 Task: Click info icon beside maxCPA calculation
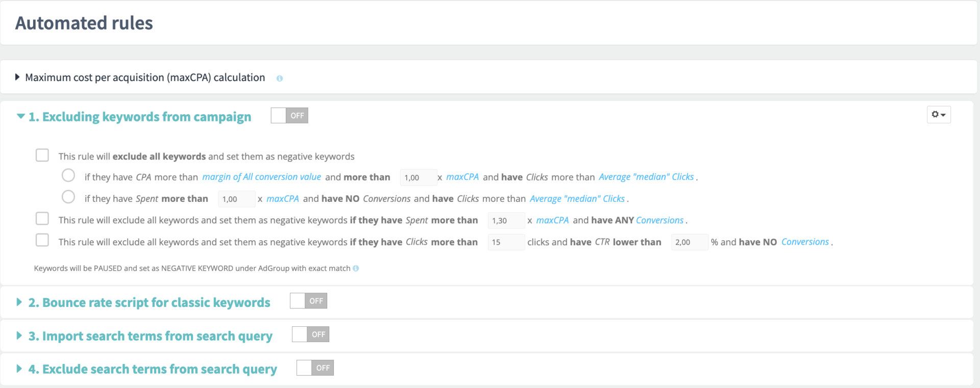[x=279, y=79]
